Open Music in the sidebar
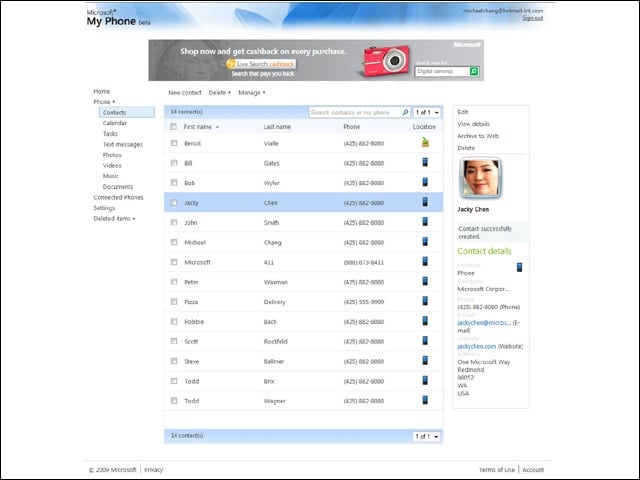 [x=111, y=176]
